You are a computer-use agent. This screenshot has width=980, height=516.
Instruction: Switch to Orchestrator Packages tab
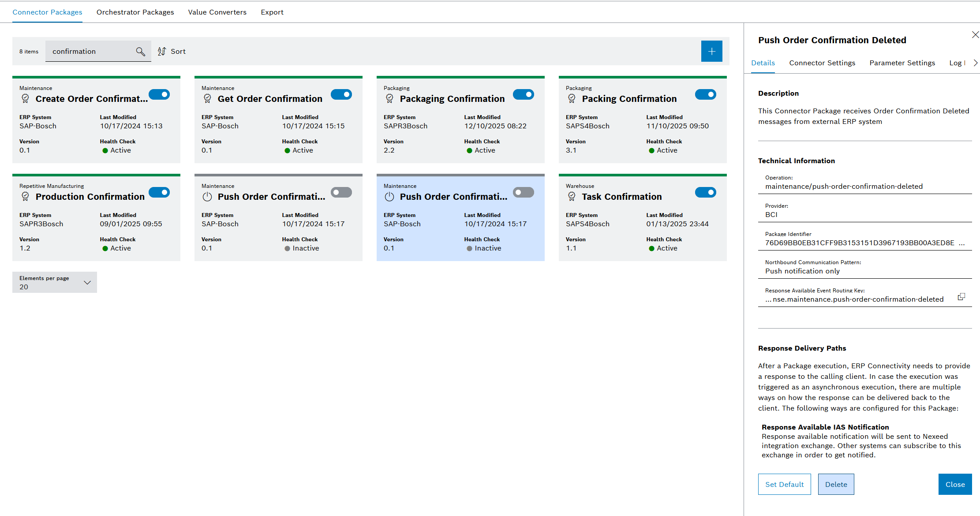pyautogui.click(x=135, y=12)
